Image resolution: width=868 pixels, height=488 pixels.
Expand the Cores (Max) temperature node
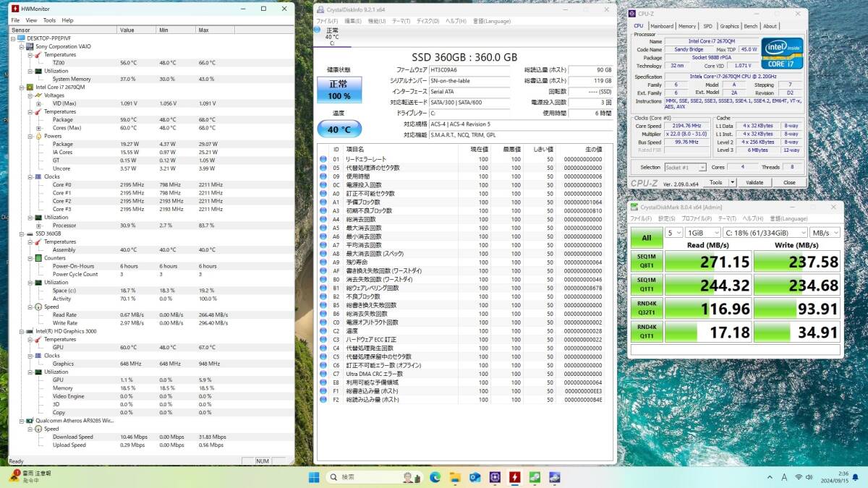38,128
